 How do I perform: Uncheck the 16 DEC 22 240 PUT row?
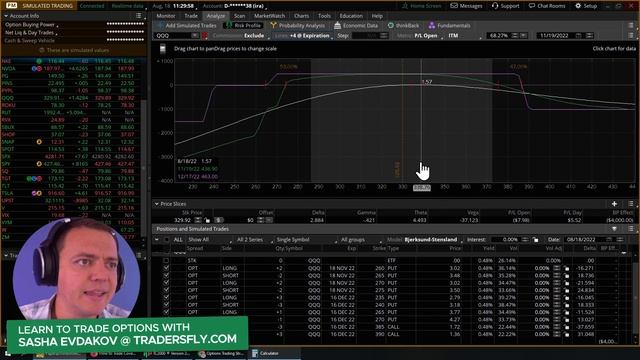(166, 305)
